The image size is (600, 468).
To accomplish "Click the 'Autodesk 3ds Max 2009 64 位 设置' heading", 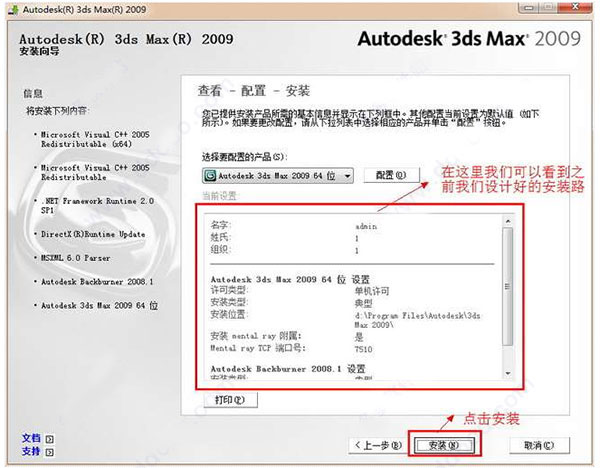I will click(290, 279).
